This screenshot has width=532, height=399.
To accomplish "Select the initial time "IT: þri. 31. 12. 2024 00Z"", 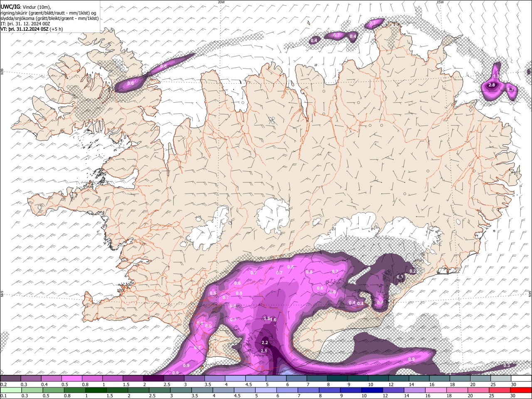I will 25,24.
